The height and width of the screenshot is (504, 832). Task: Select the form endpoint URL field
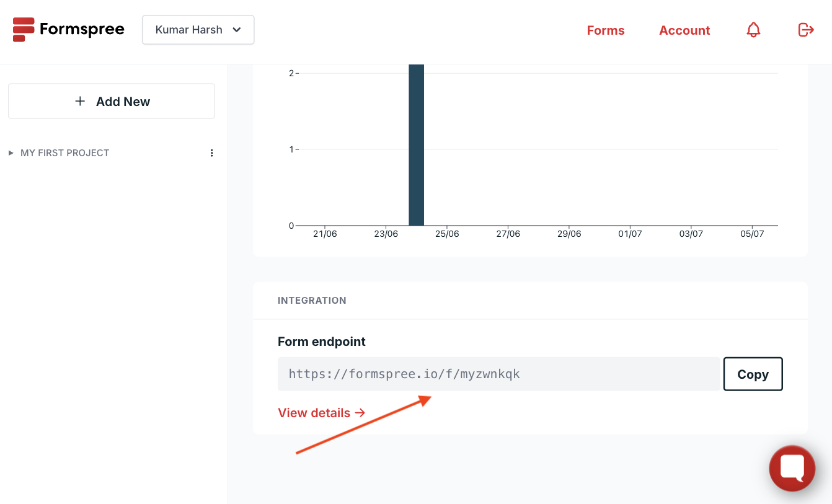pos(498,374)
